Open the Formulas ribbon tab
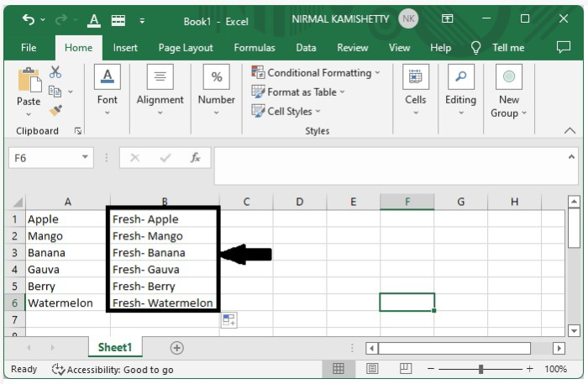 click(255, 48)
